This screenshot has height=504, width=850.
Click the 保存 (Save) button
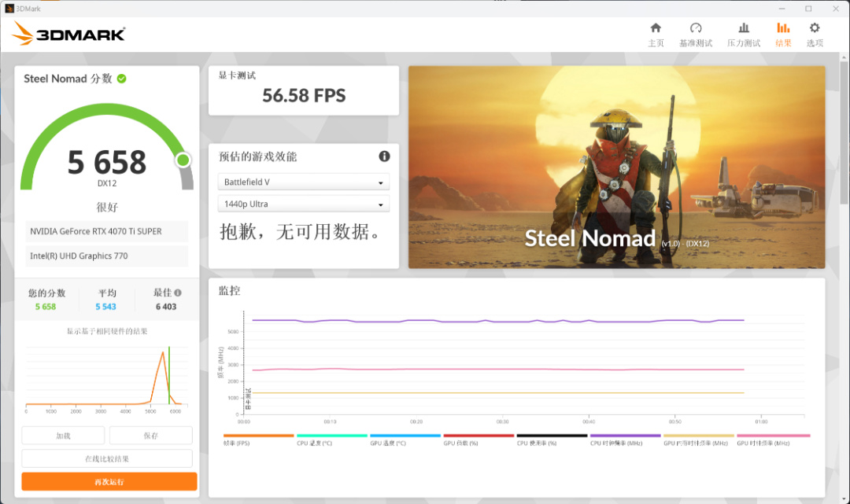click(150, 436)
